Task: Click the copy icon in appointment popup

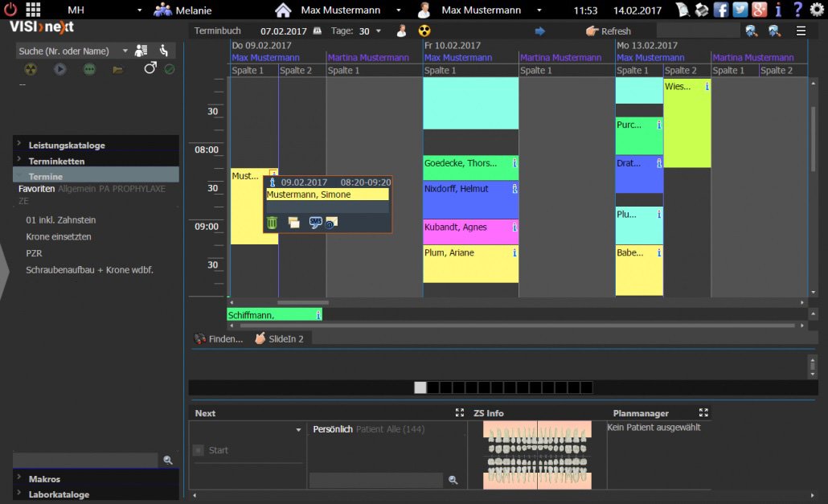Action: tap(294, 223)
